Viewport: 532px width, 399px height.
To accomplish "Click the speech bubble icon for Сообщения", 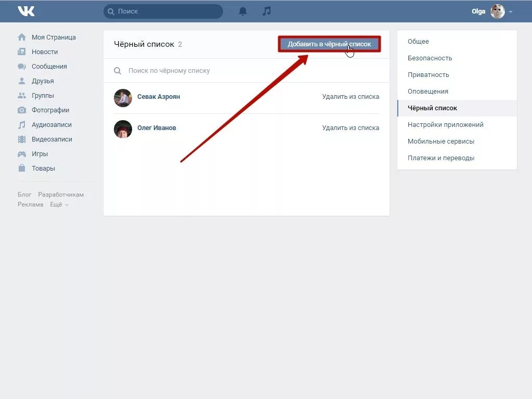I will (22, 66).
